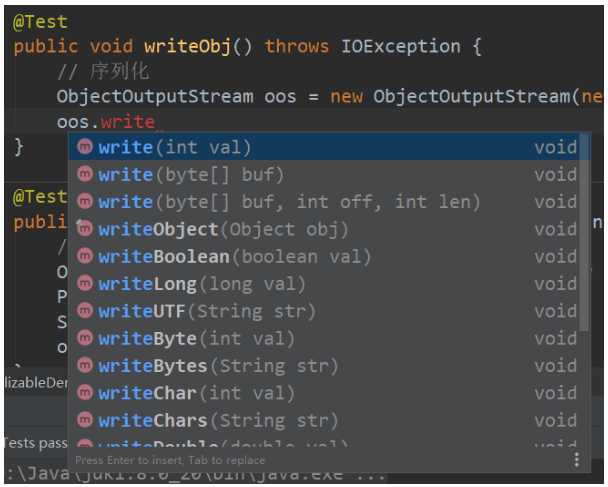The image size is (608, 487).
Task: Click method icon beside write(byte[] buf)
Action: coord(85,174)
